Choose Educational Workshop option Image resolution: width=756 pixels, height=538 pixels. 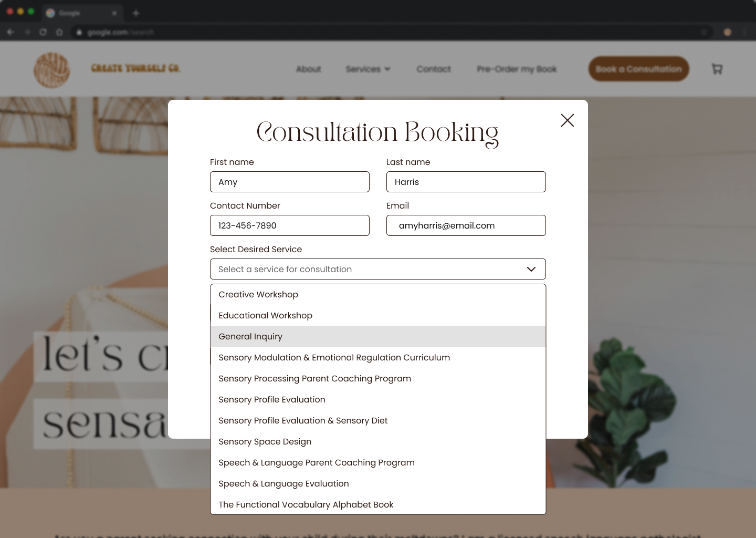click(378, 315)
